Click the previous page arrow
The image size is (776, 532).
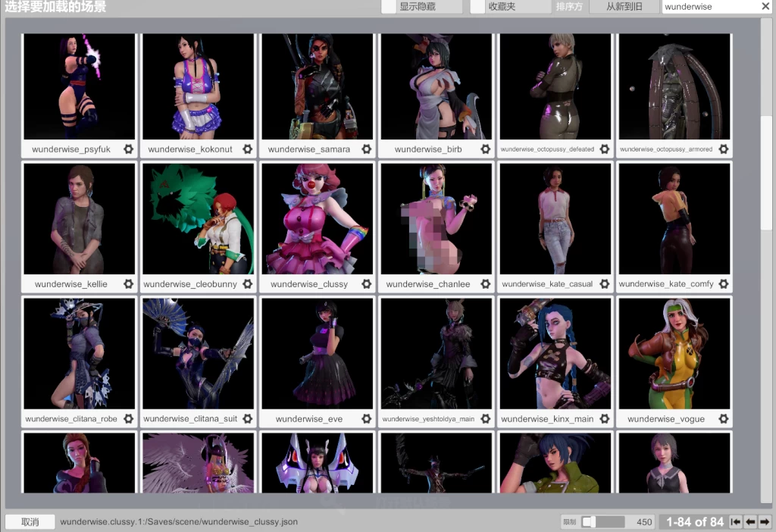click(x=749, y=522)
